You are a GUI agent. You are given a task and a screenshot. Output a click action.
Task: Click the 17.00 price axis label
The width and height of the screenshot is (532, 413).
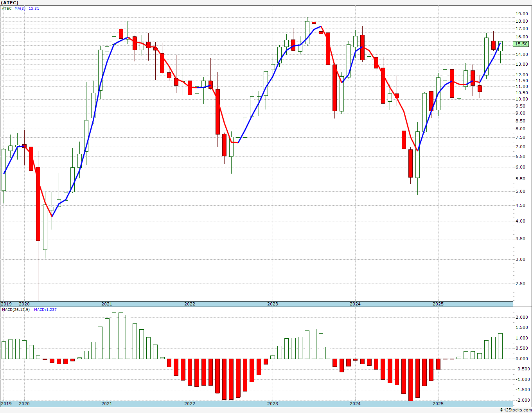point(521,29)
